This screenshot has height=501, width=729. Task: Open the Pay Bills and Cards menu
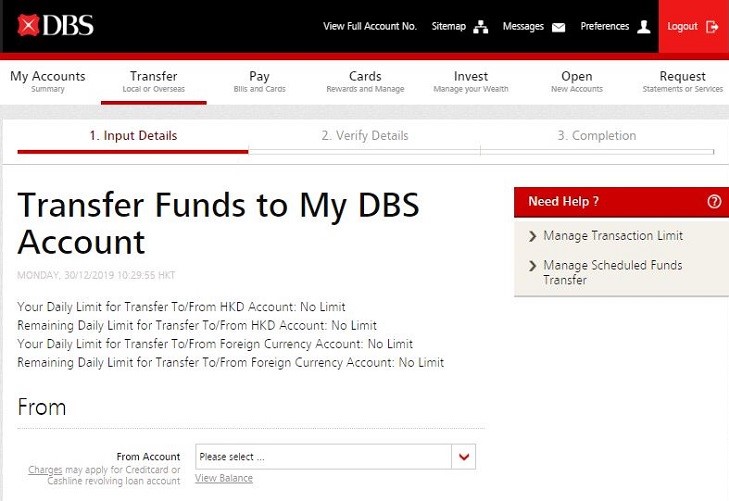coord(259,81)
